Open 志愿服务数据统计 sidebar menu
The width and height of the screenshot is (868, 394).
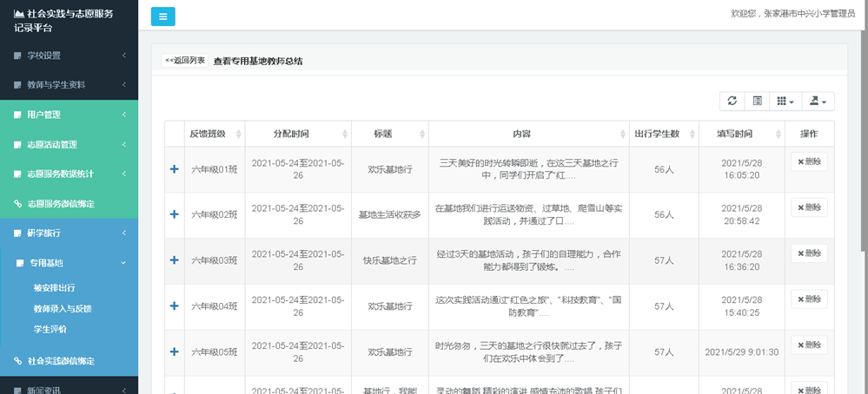(70, 174)
